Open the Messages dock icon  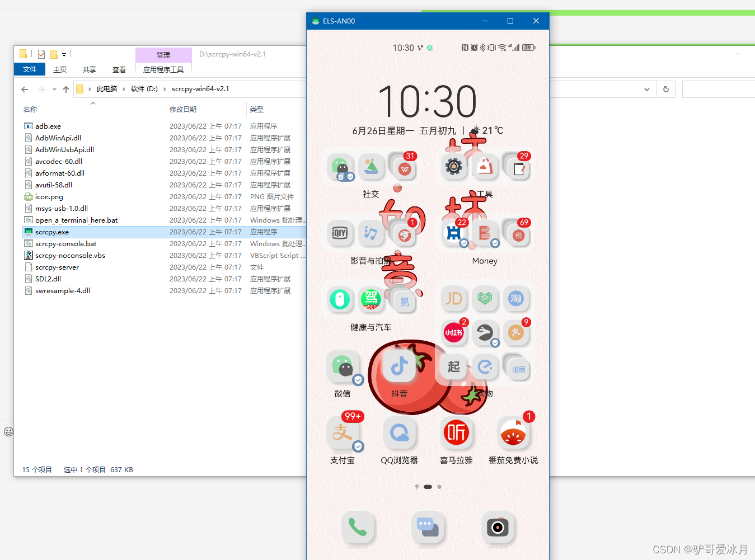tap(428, 527)
